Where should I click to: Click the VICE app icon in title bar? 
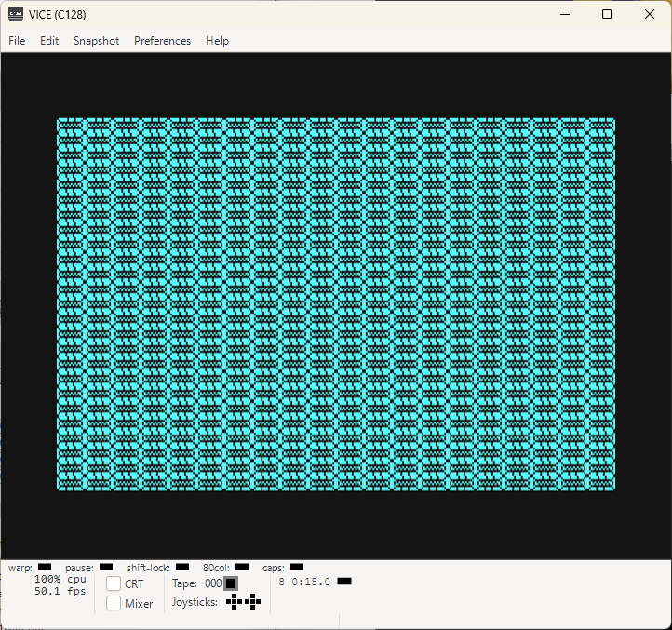pos(16,14)
